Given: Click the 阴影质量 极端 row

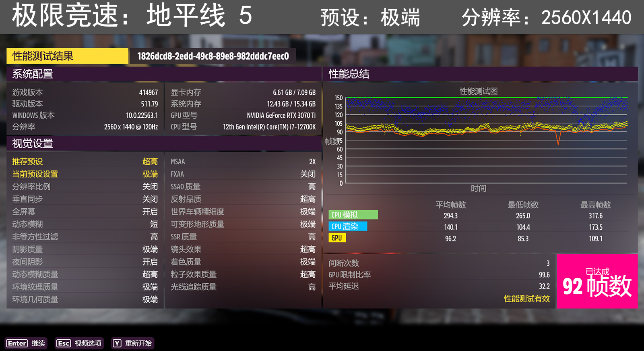Looking at the screenshot, I should pos(85,249).
